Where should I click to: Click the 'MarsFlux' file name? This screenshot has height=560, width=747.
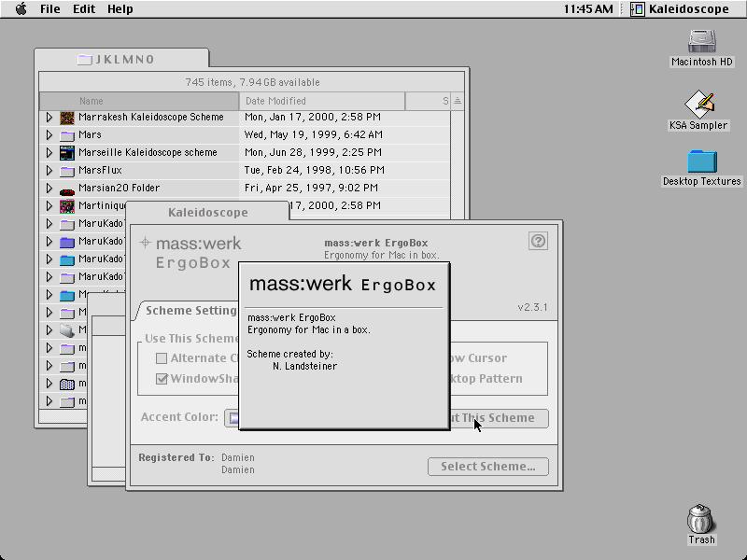pyautogui.click(x=100, y=170)
